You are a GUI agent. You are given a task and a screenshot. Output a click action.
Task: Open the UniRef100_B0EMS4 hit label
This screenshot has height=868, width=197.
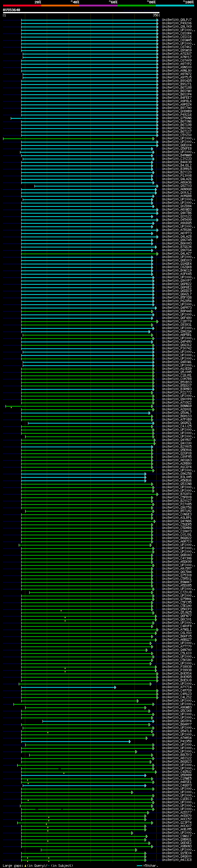click(177, 674)
